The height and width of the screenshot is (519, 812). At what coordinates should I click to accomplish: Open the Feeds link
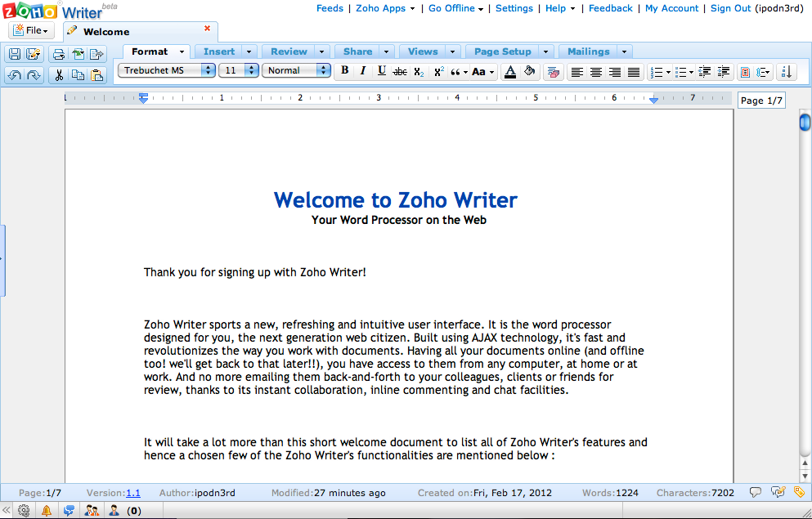330,8
